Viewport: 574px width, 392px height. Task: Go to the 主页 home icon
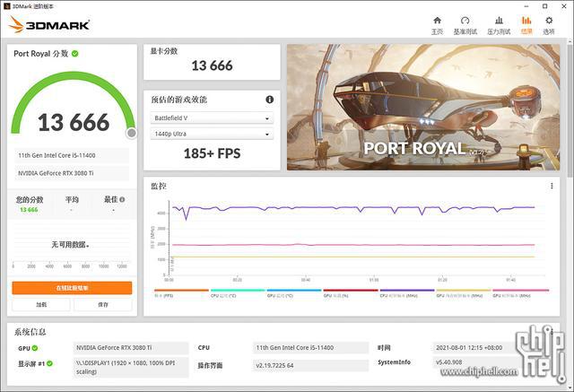click(x=437, y=21)
